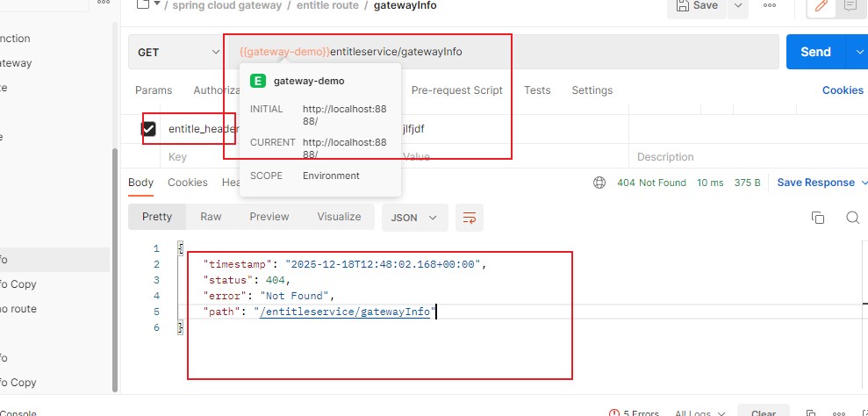Open the comments icon at top right
This screenshot has height=416, width=868.
tap(850, 6)
